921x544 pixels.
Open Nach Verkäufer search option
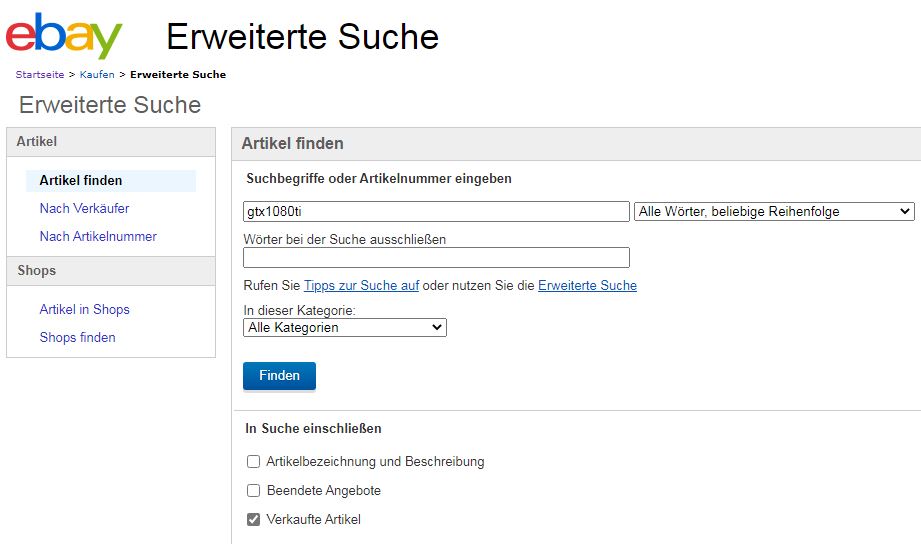click(84, 209)
